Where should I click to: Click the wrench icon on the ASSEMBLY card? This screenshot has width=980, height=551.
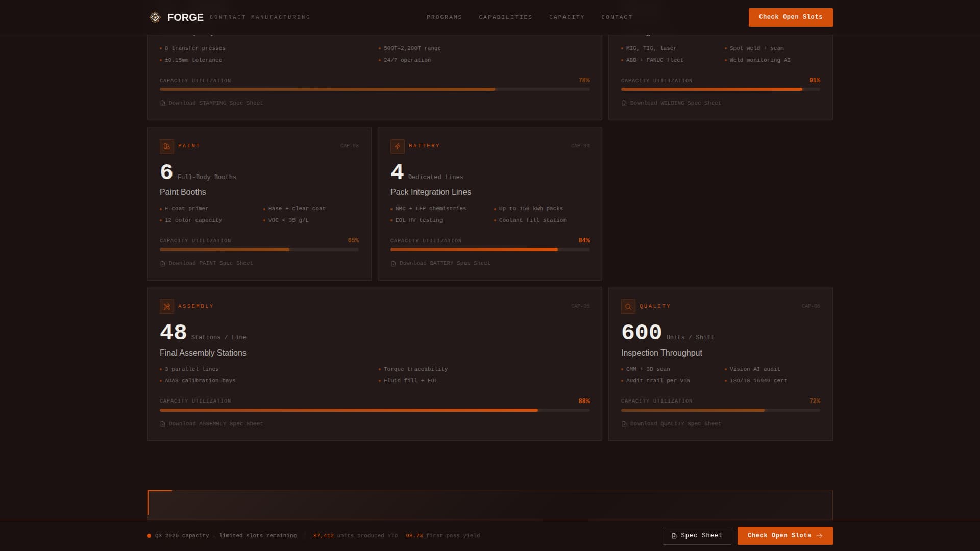(166, 306)
